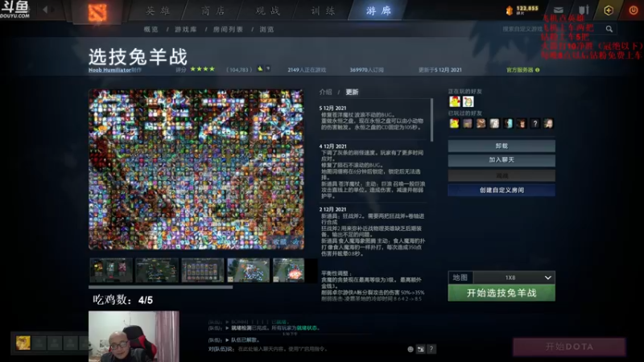Image resolution: width=644 pixels, height=362 pixels.
Task: Click the thumbs-up rating icon
Action: [x=260, y=69]
